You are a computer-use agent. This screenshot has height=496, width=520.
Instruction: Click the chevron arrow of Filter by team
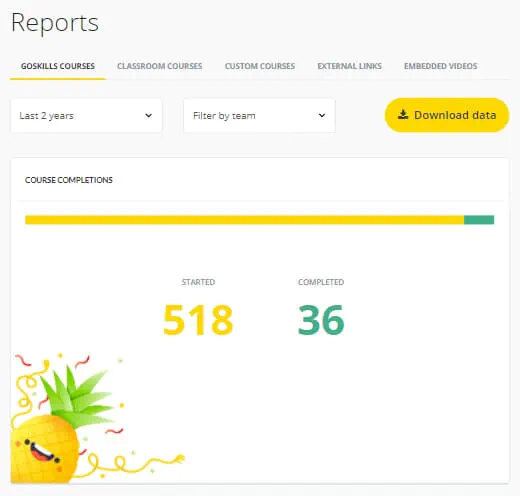(x=322, y=115)
